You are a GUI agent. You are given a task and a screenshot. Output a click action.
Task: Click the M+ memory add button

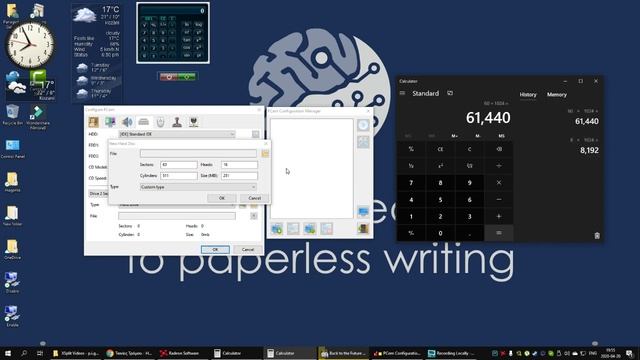coord(455,136)
